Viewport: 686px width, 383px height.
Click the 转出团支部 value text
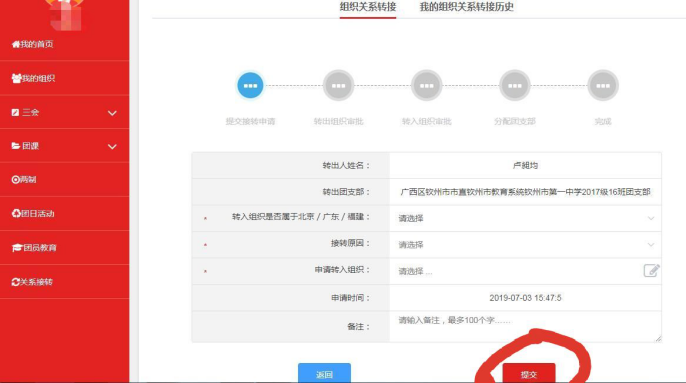tap(525, 192)
